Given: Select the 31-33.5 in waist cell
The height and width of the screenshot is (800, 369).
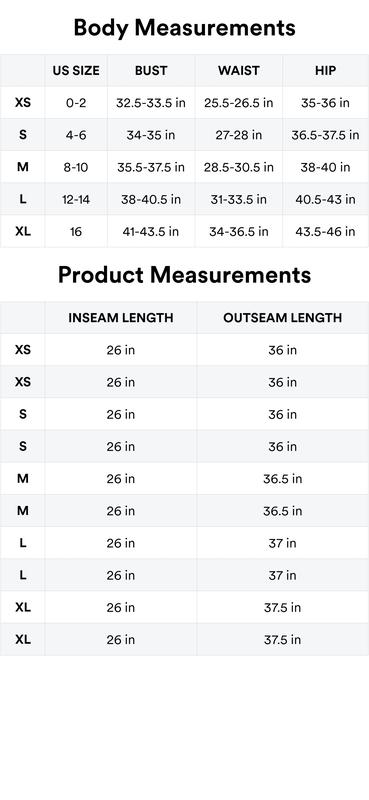Looking at the screenshot, I should click(x=239, y=199).
